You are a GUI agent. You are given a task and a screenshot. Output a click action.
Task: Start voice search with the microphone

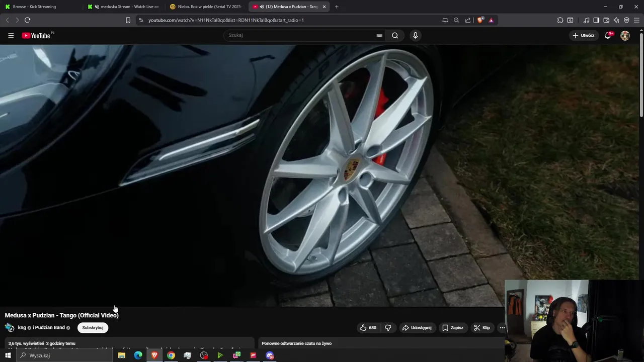[415, 35]
